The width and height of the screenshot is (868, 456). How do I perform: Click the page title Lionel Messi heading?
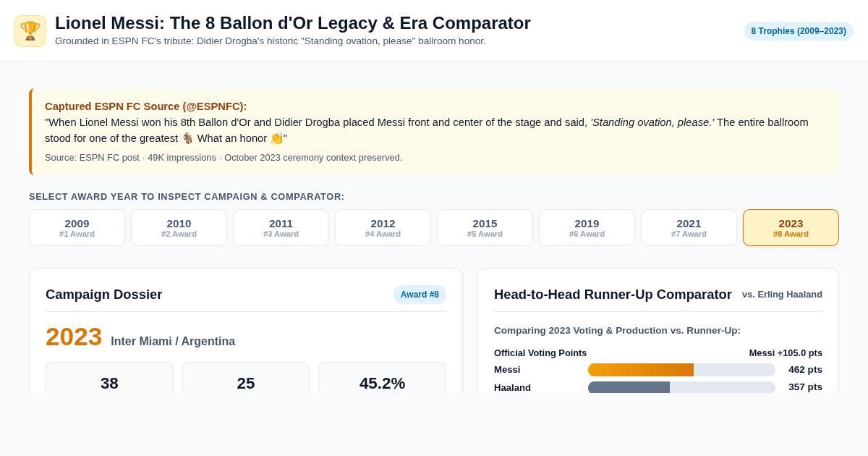pos(293,23)
